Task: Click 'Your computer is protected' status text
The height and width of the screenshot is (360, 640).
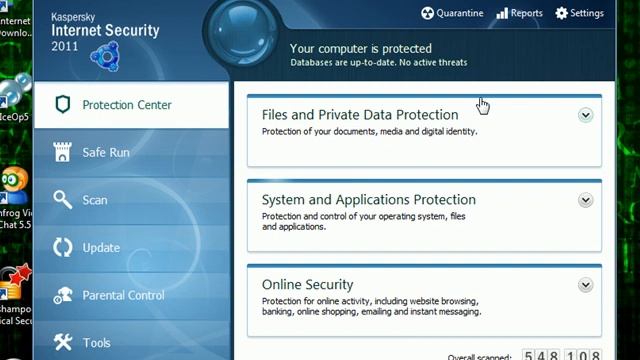Action: tap(360, 49)
